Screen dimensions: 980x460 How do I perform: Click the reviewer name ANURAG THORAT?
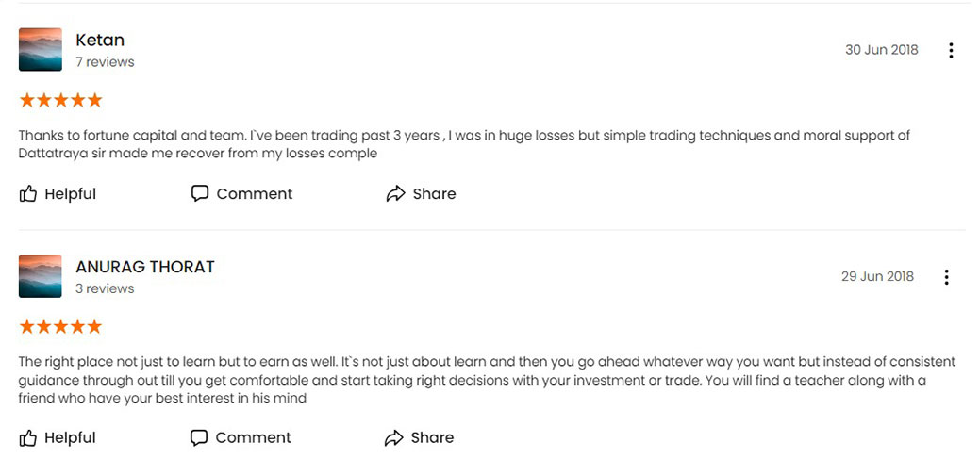coord(145,267)
